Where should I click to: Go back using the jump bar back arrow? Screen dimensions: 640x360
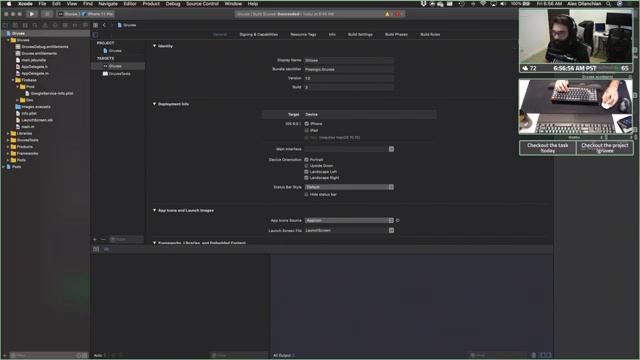click(104, 25)
